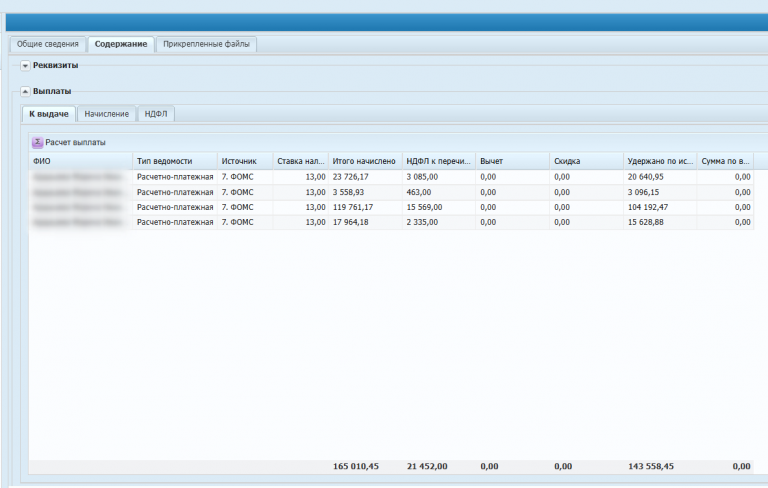
Task: Sort by НДФЛ к перечислению column
Action: [x=438, y=161]
